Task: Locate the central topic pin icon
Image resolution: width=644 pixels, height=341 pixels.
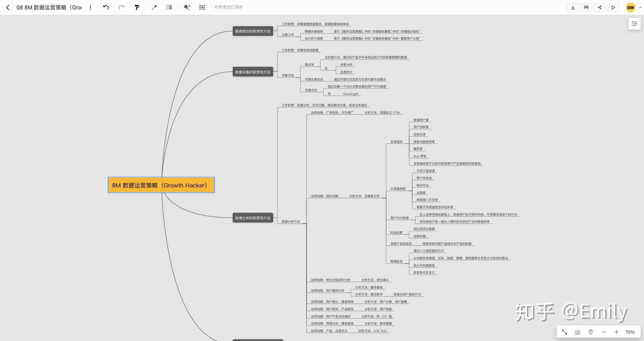Action: point(591,332)
